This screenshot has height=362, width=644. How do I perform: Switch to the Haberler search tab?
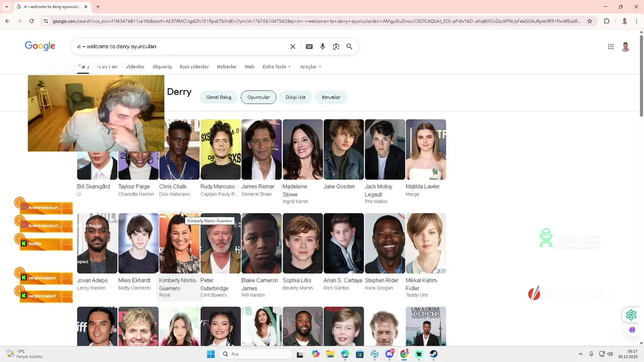coord(227,67)
